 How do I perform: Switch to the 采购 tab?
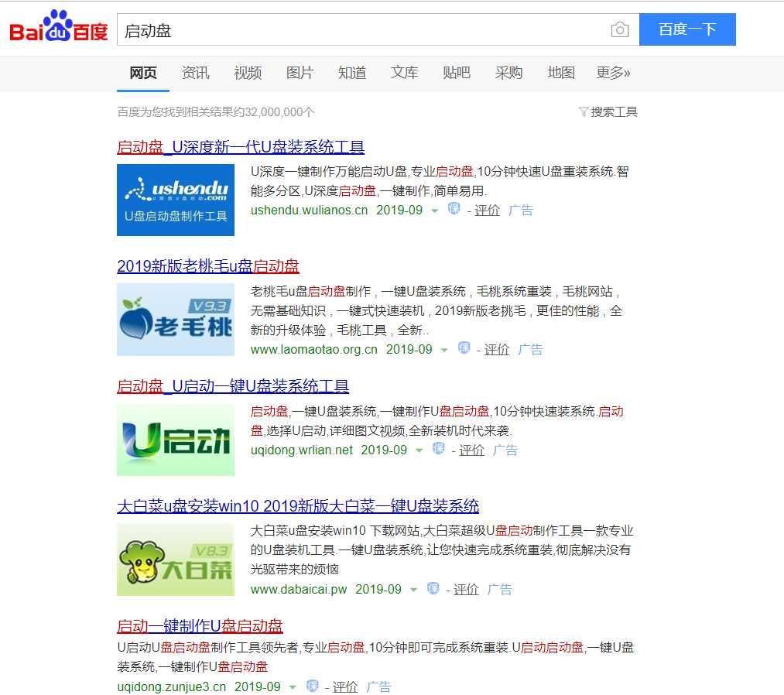click(x=508, y=73)
